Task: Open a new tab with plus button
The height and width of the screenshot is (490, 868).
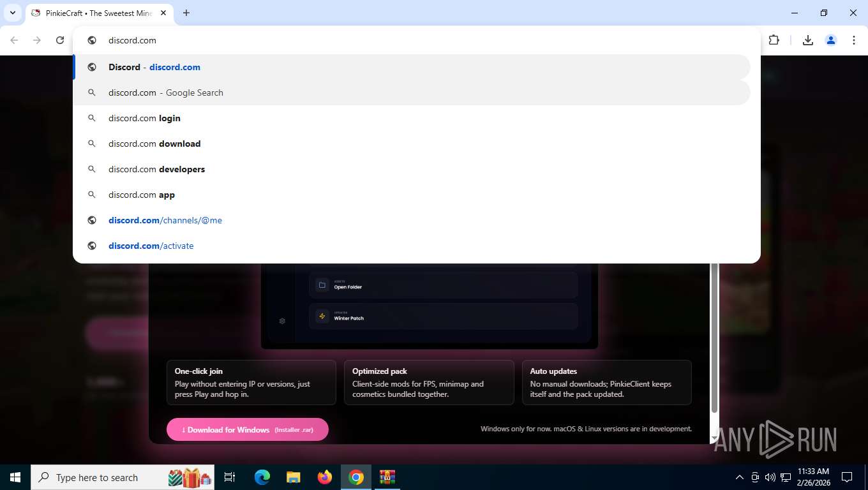Action: (186, 13)
